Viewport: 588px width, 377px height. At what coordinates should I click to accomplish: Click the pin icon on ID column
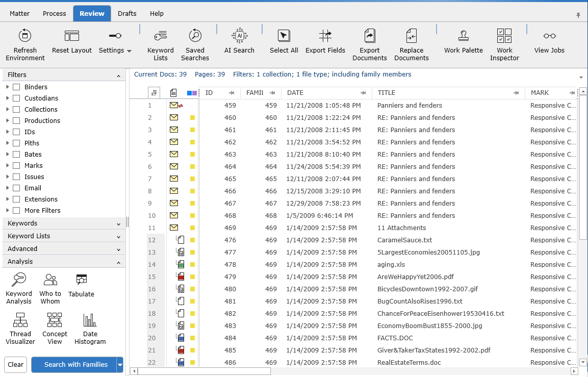tap(232, 93)
